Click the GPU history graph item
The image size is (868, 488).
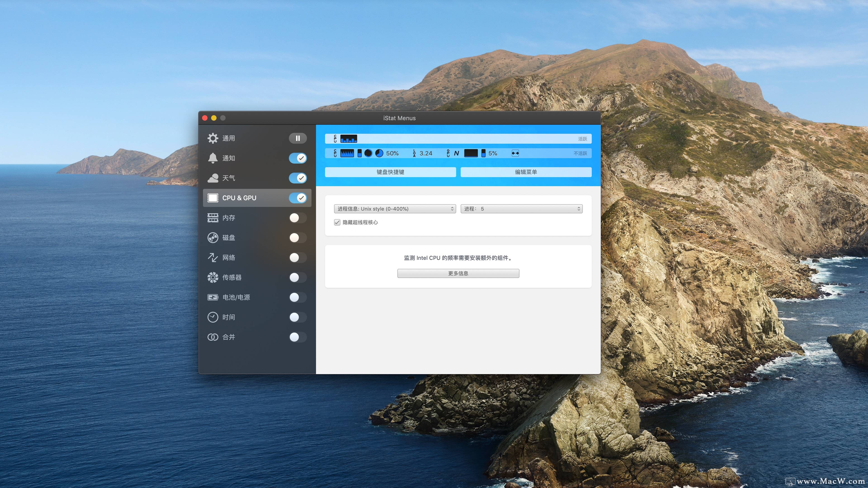point(471,153)
